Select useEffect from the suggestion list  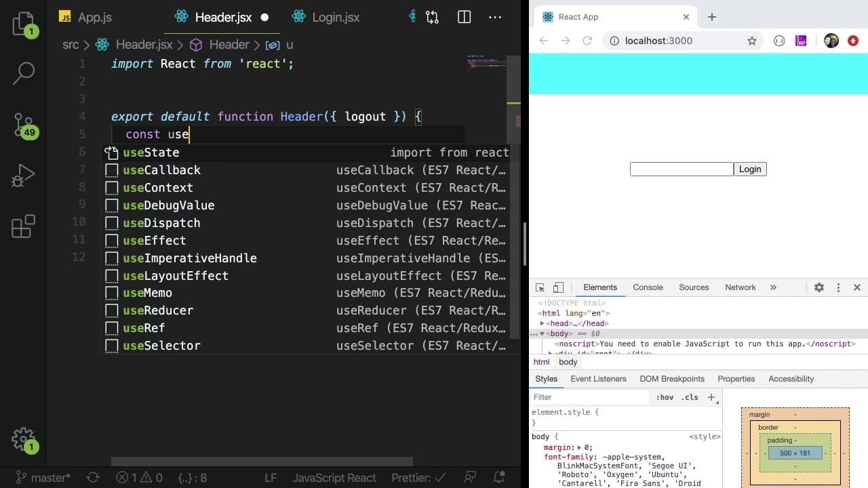pyautogui.click(x=306, y=241)
